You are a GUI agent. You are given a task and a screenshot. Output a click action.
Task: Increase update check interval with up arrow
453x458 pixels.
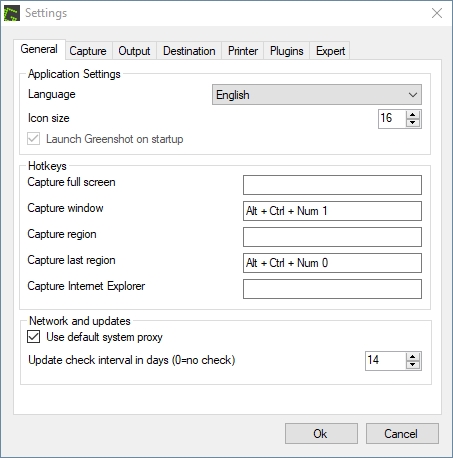click(413, 357)
